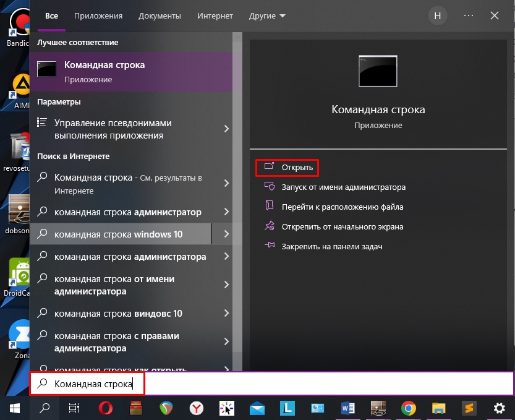This screenshot has width=515, height=420.
Task: Click Открыть to open Command Prompt
Action: [x=297, y=168]
